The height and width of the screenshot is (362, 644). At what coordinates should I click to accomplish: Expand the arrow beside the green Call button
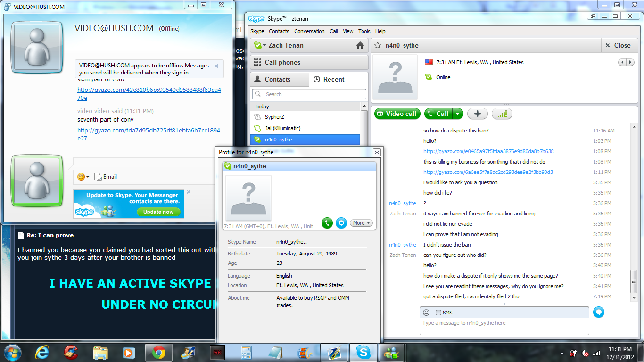pos(458,114)
